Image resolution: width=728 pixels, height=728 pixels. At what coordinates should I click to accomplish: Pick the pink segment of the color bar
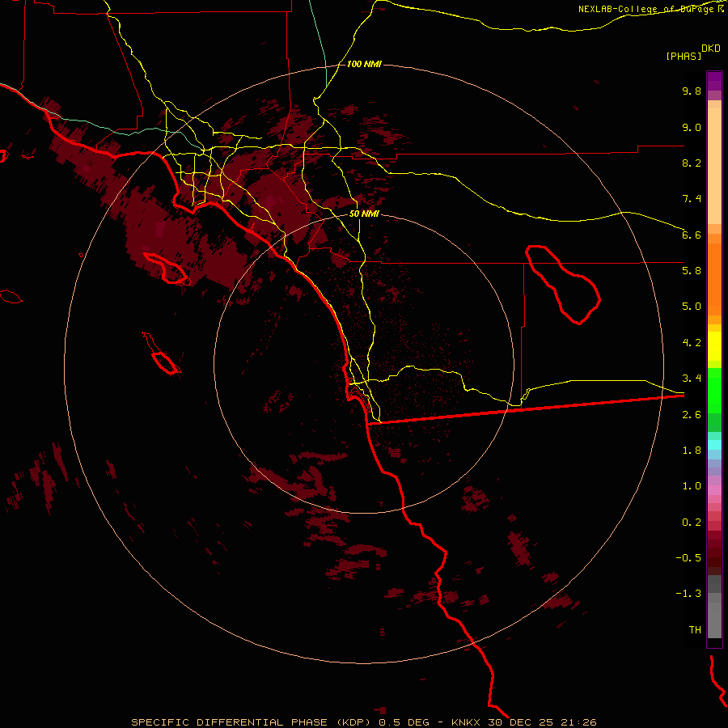tap(714, 490)
